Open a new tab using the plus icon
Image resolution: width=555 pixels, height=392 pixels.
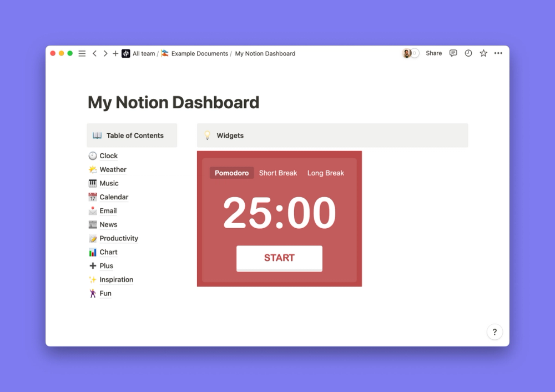(x=115, y=53)
